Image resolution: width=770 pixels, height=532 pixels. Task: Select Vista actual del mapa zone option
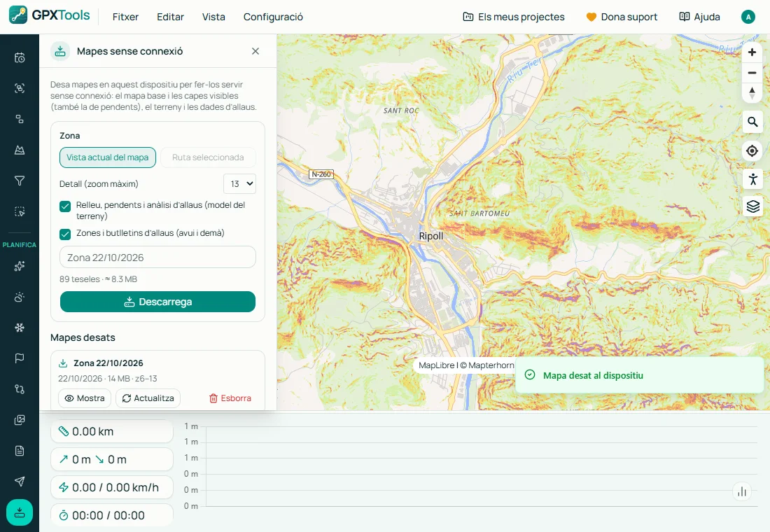(108, 157)
